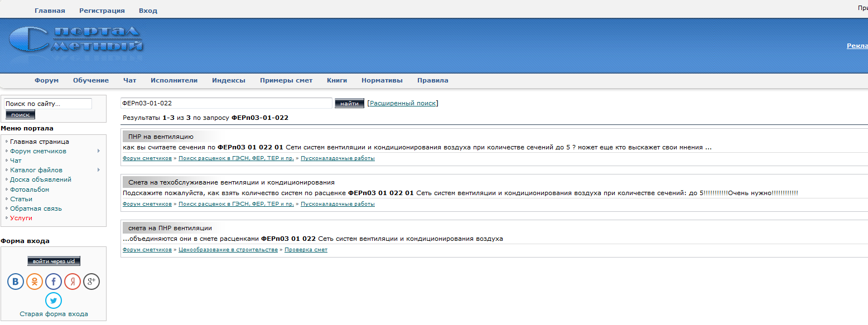Open Индексы navigation item
This screenshot has height=325, width=868.
(x=229, y=80)
